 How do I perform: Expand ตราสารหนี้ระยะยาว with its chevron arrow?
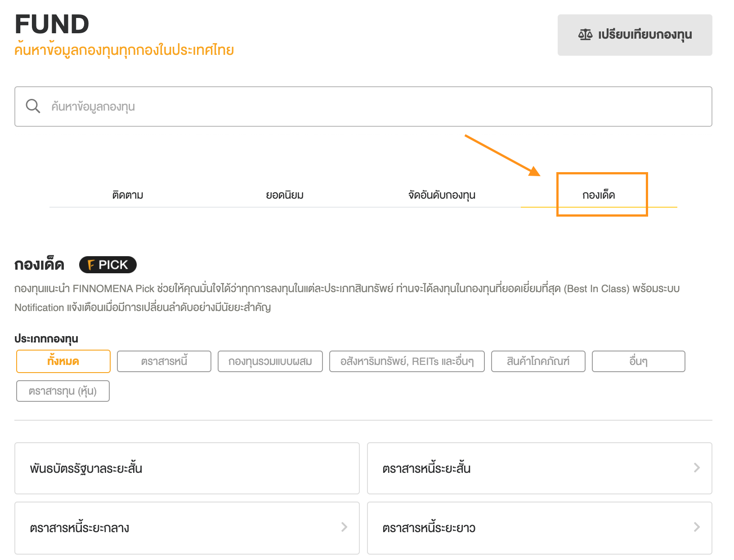[697, 527]
